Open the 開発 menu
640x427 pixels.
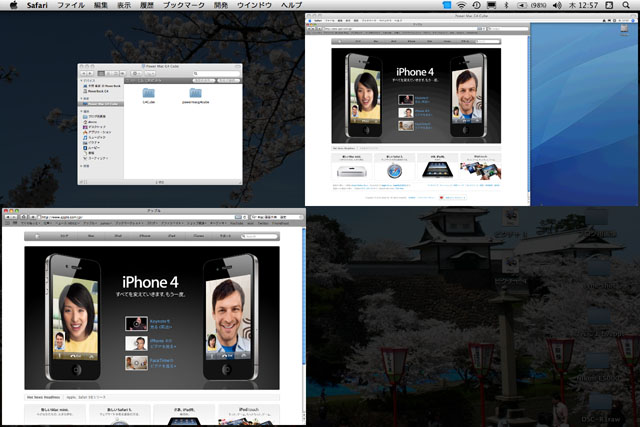click(221, 5)
